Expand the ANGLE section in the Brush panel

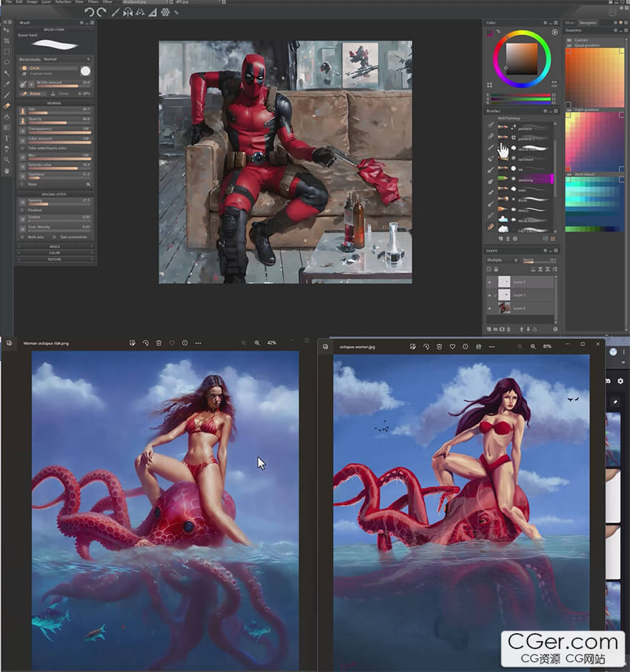pyautogui.click(x=55, y=247)
